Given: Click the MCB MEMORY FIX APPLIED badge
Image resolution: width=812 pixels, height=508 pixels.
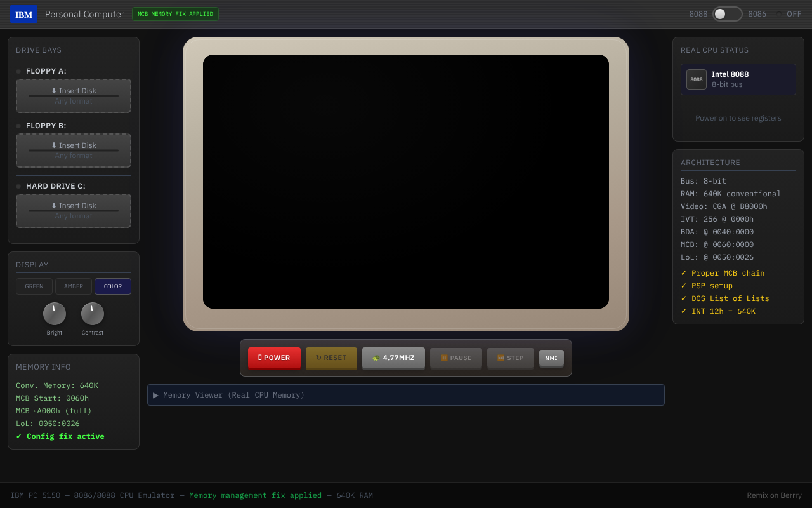Looking at the screenshot, I should pos(175,14).
